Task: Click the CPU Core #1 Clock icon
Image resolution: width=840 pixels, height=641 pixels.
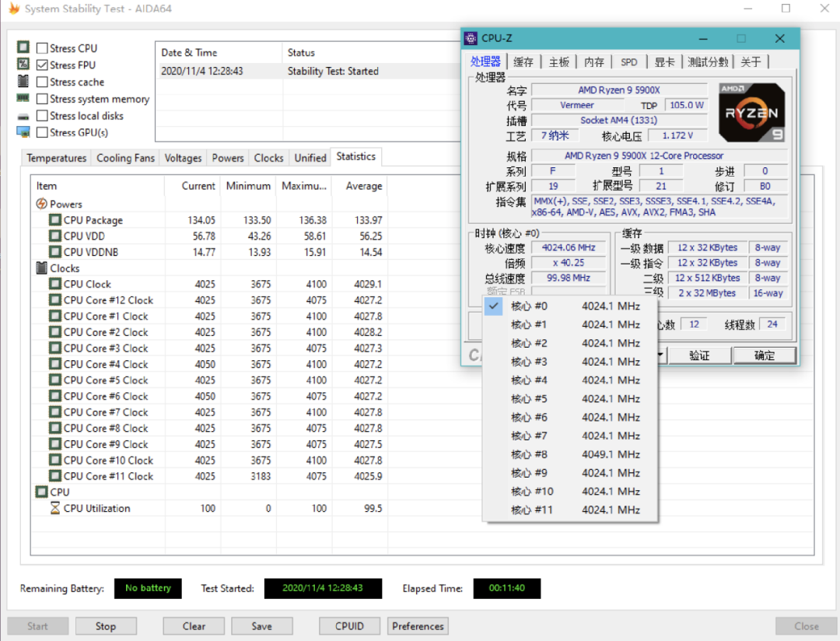Action: pyautogui.click(x=54, y=316)
